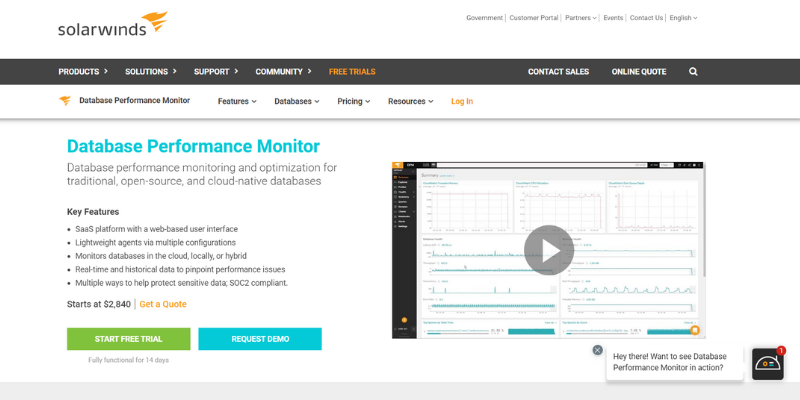
Task: Expand the Products menu
Action: coord(83,72)
